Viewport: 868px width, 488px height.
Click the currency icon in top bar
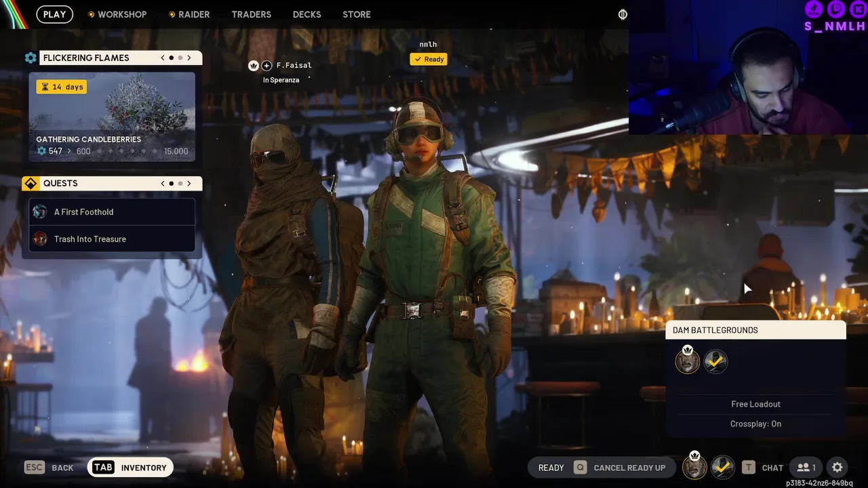(623, 14)
